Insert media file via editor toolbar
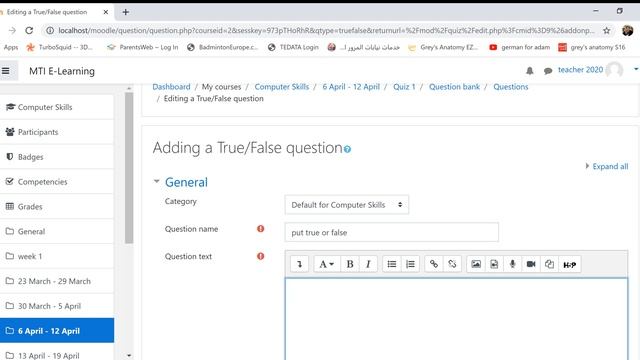640x360 pixels. click(494, 264)
